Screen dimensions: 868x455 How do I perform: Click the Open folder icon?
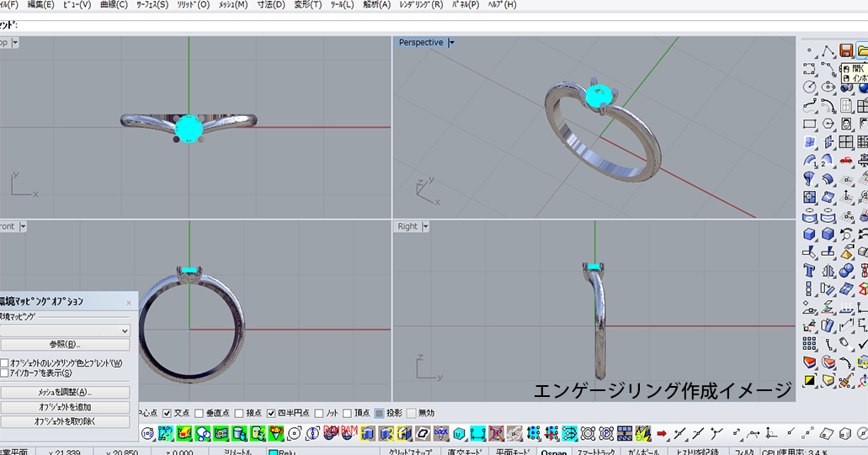[x=863, y=51]
